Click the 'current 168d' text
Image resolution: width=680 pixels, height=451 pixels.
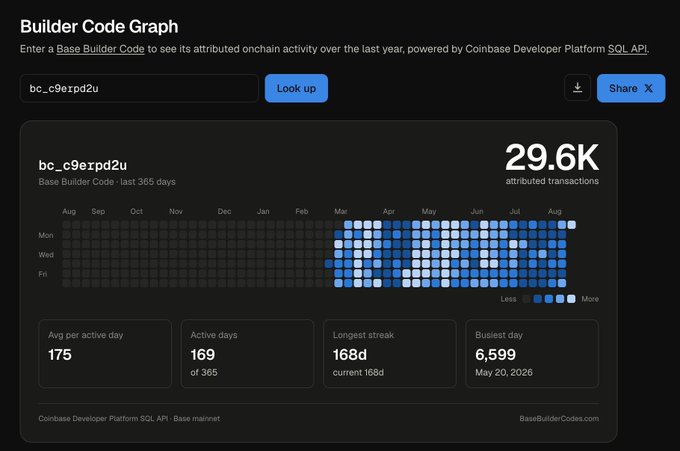pyautogui.click(x=358, y=373)
